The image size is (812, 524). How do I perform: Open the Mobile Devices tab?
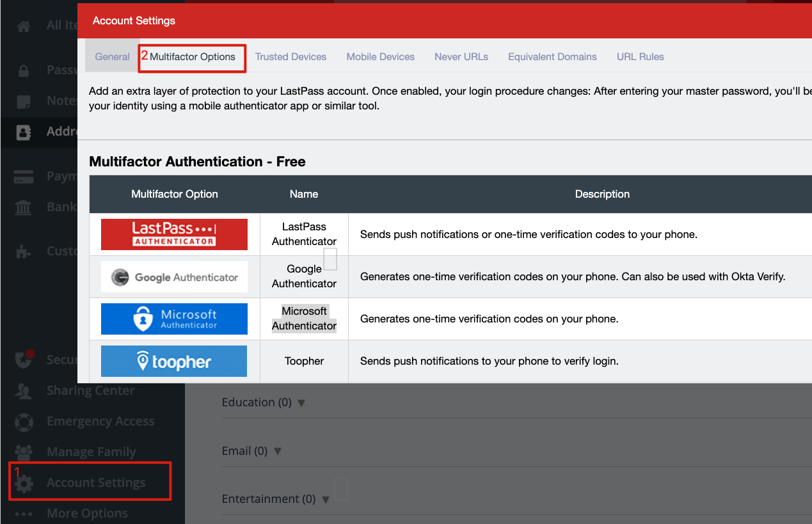tap(381, 56)
